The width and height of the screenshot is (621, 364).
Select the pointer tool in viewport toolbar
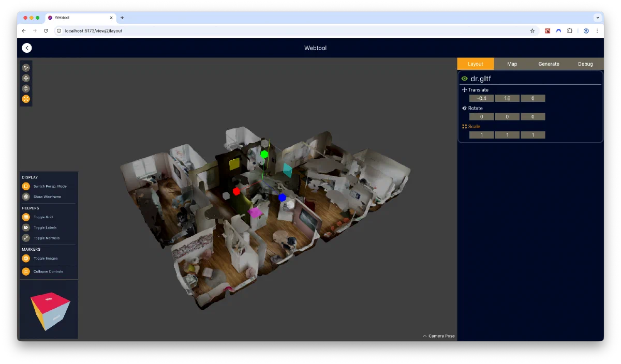(x=26, y=68)
